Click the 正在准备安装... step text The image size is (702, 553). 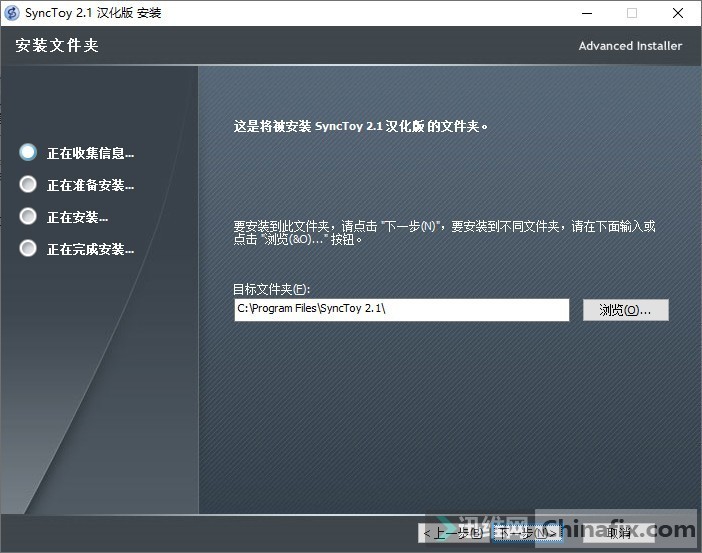pos(90,185)
